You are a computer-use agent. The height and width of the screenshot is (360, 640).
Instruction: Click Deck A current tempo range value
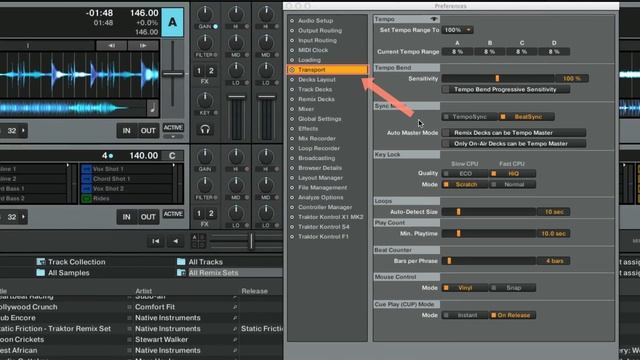457,52
